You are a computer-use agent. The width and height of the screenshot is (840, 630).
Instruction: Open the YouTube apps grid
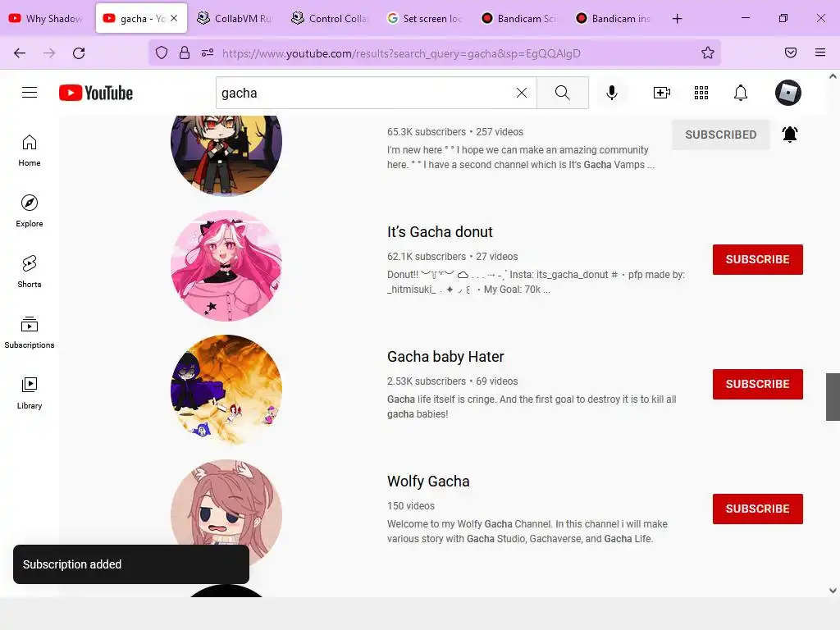pyautogui.click(x=701, y=93)
